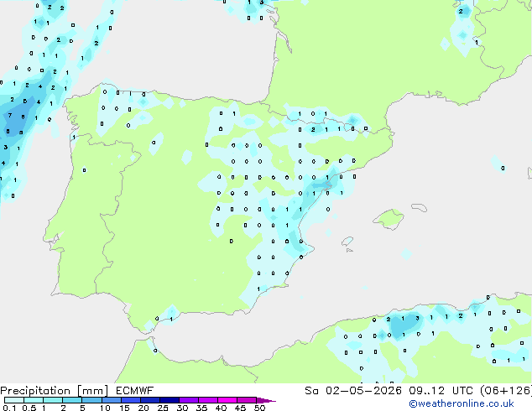Image resolution: width=532 pixels, height=411 pixels.
Task: Select the 'Sa 02-05-2026' date text
Action: 353,391
